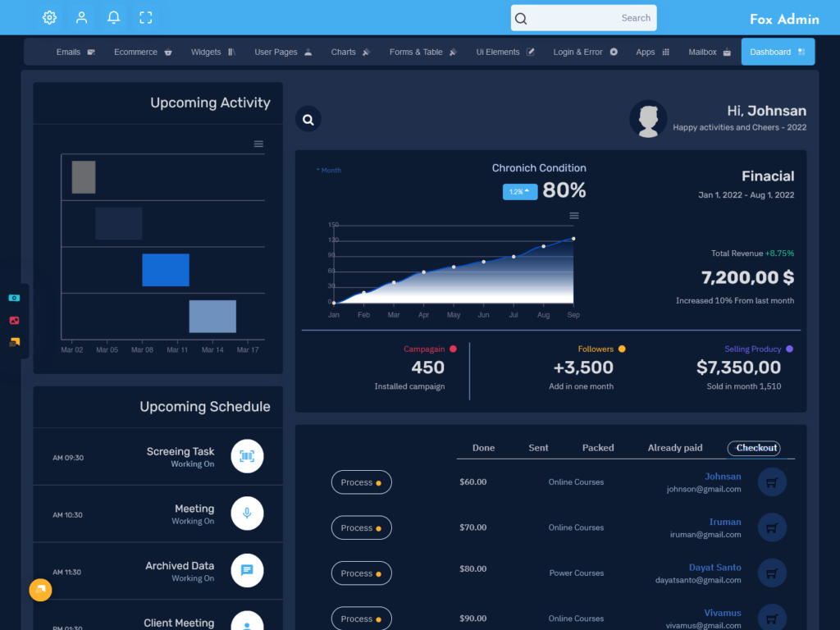Select the red image icon in the sidebar
The width and height of the screenshot is (840, 630).
(13, 320)
